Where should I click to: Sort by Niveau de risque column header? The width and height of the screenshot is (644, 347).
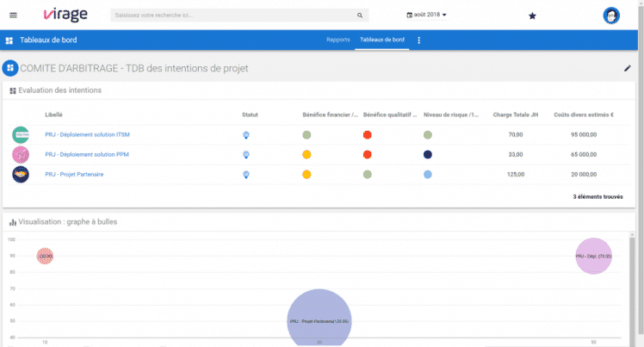[451, 115]
